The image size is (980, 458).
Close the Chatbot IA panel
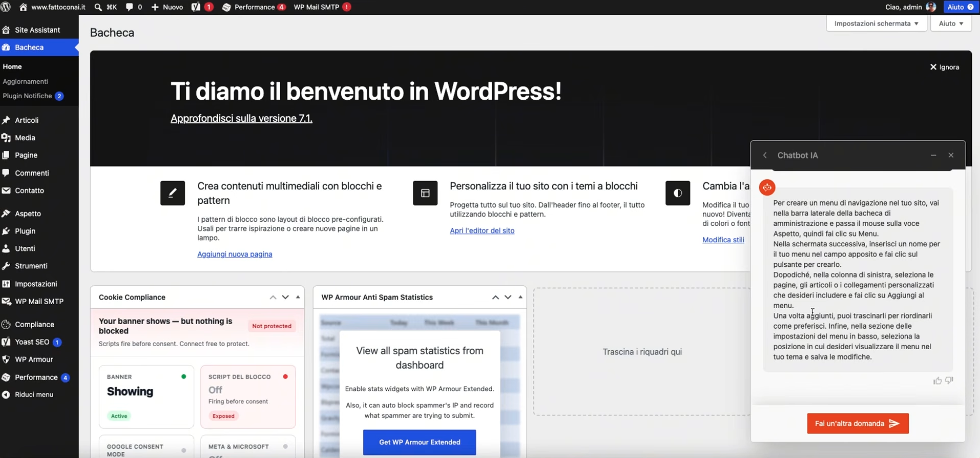pos(951,155)
